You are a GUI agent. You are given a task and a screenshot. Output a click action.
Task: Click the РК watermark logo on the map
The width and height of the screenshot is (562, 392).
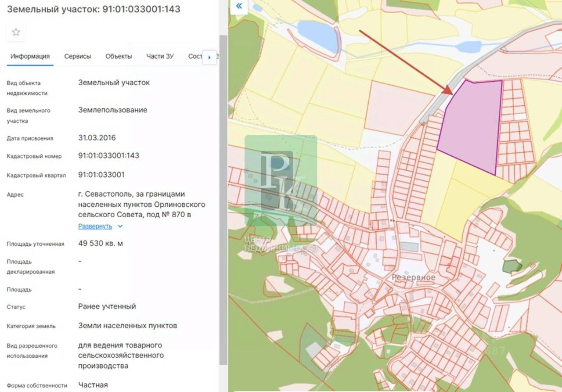[281, 180]
